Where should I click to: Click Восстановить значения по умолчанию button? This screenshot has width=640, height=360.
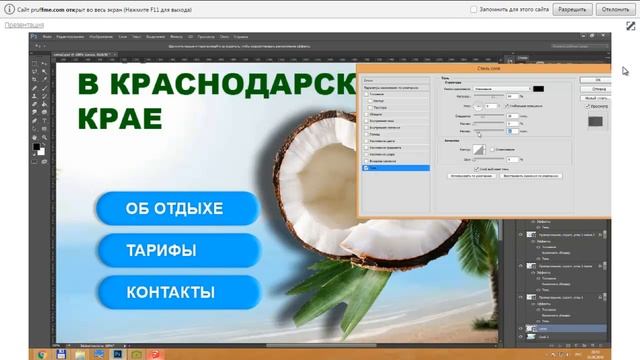click(531, 176)
